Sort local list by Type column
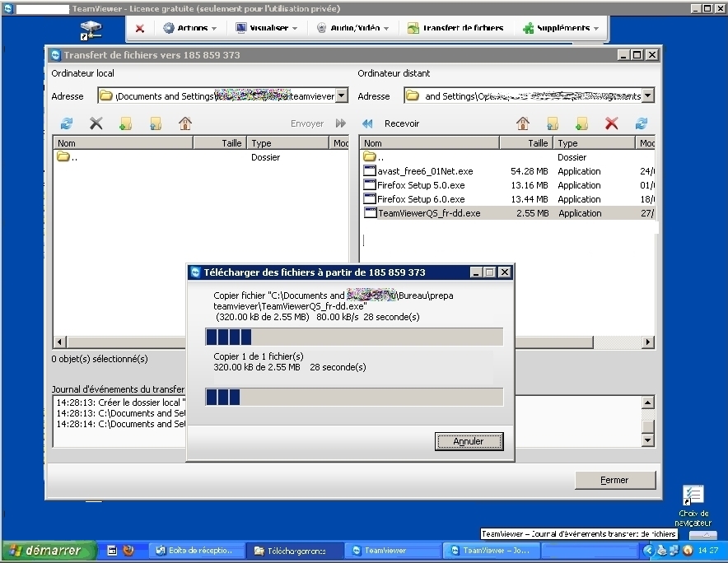 287,143
